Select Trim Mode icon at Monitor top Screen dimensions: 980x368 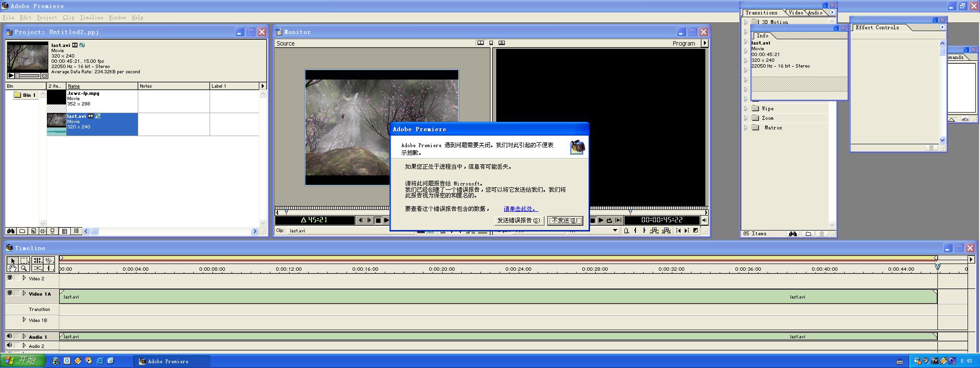pyautogui.click(x=501, y=43)
